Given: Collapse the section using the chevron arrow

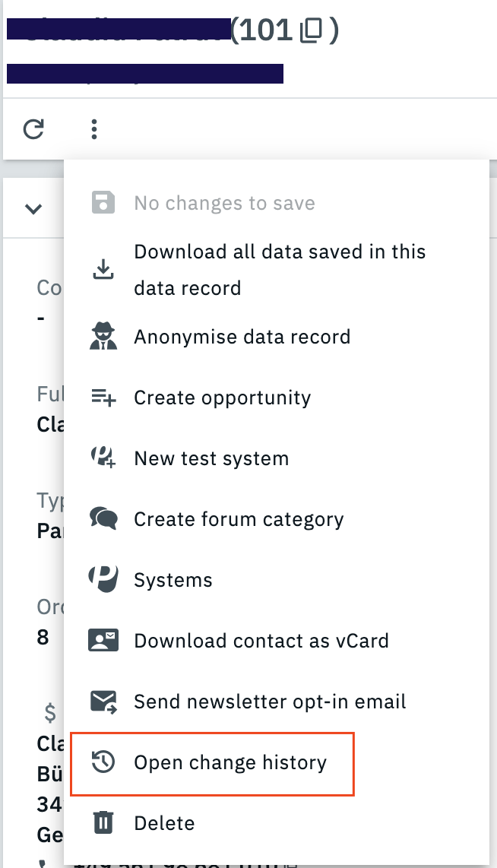Looking at the screenshot, I should (33, 207).
